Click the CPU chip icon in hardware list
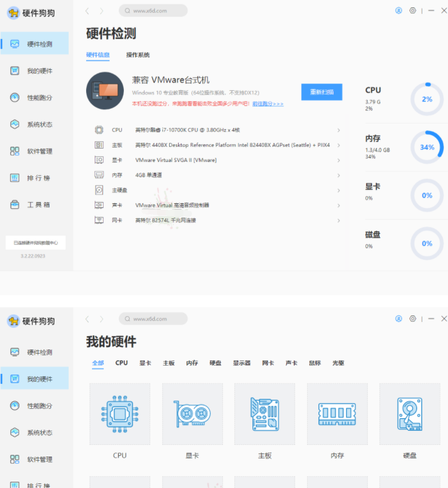Viewport: 448px width, 488px height. point(99,130)
